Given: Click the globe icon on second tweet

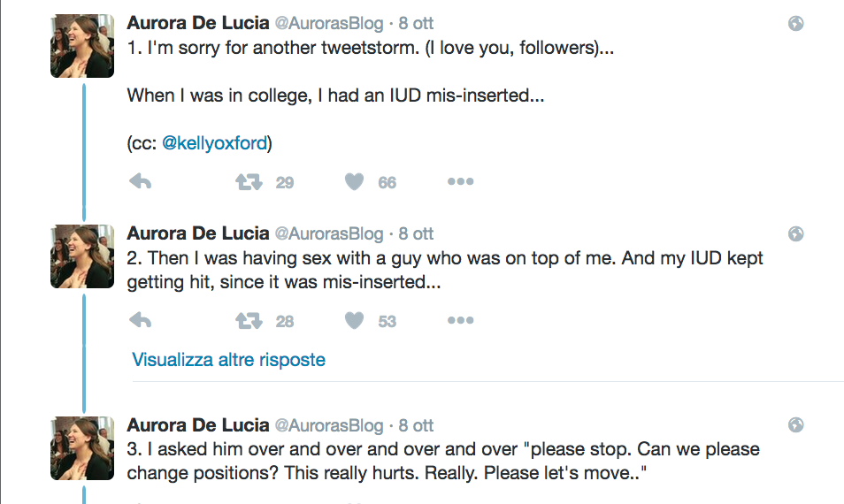Looking at the screenshot, I should 795,233.
